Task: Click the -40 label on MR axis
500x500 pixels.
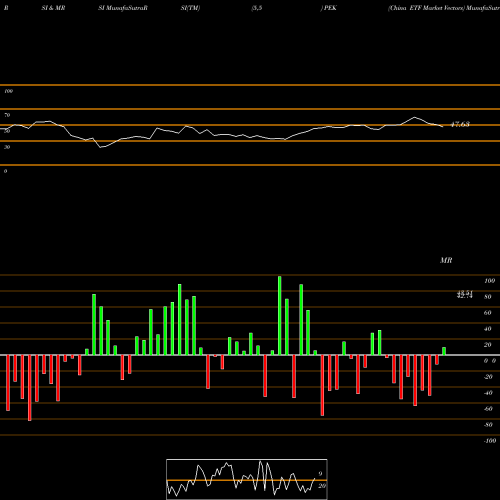Action: click(x=488, y=393)
